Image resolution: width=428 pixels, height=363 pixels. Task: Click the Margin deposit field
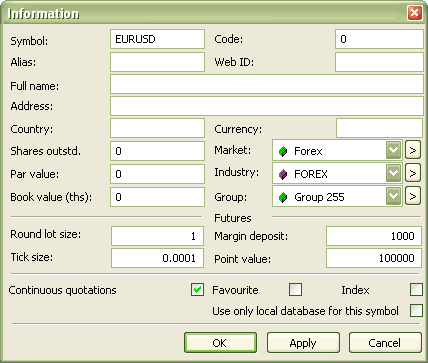(374, 236)
